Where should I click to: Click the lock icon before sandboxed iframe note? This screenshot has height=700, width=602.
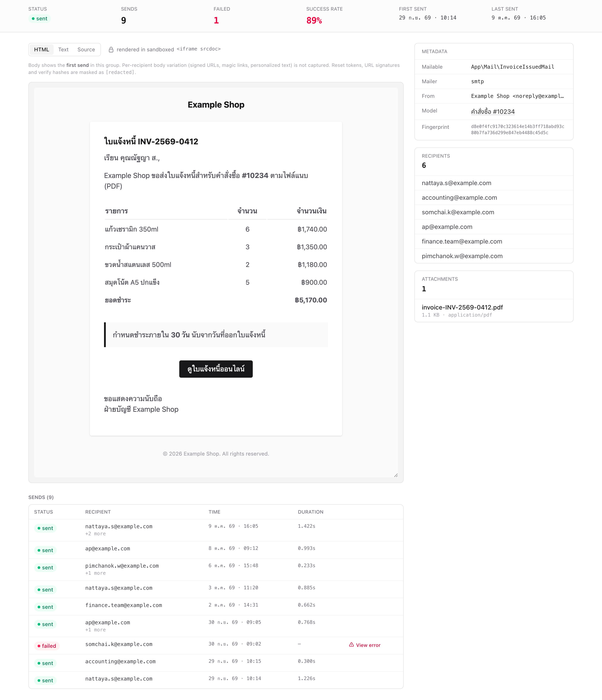tap(111, 50)
